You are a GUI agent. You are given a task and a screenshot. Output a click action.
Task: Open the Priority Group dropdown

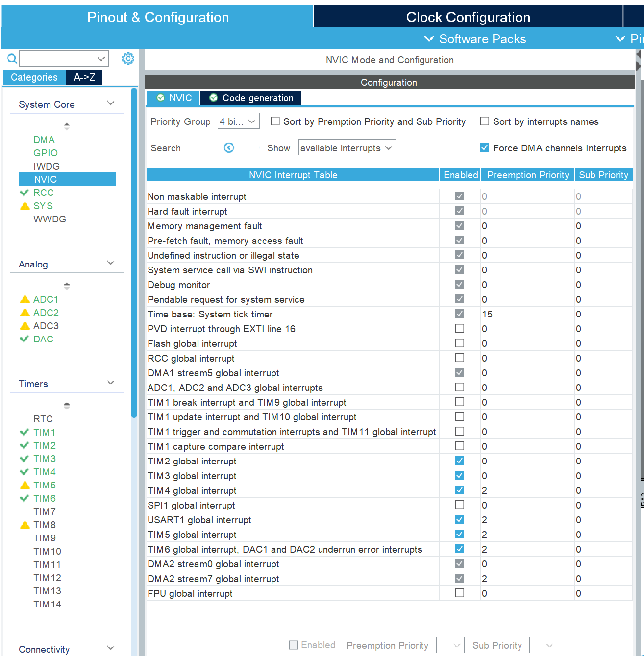[x=238, y=121]
